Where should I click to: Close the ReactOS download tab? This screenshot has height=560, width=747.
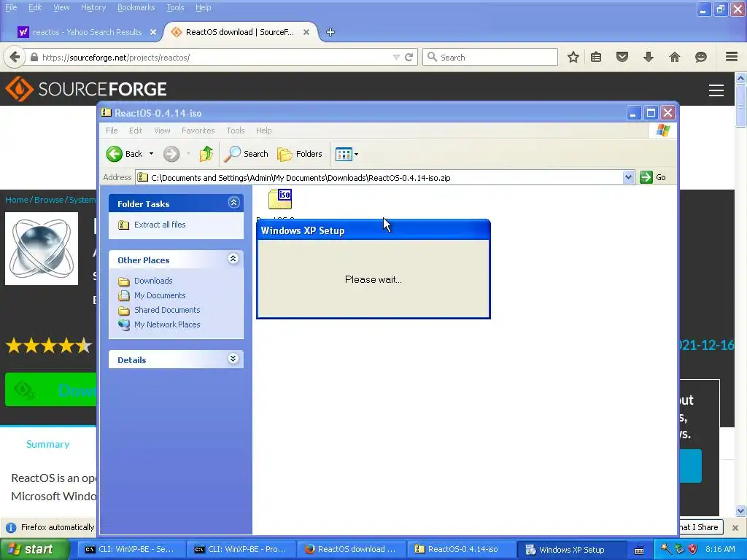306,32
